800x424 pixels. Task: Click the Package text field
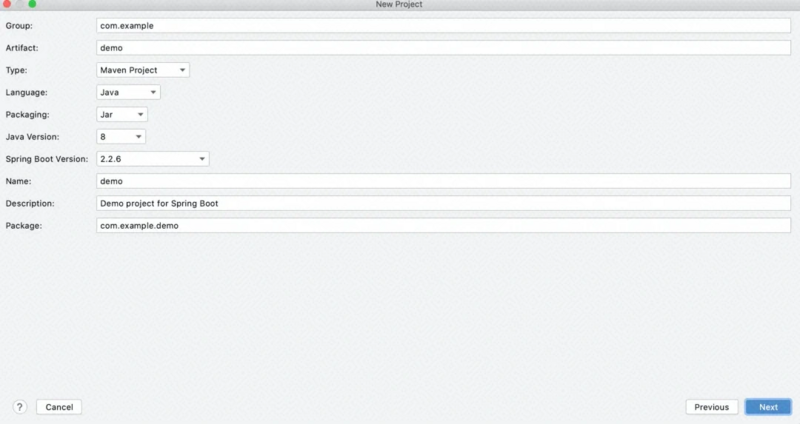pyautogui.click(x=443, y=226)
